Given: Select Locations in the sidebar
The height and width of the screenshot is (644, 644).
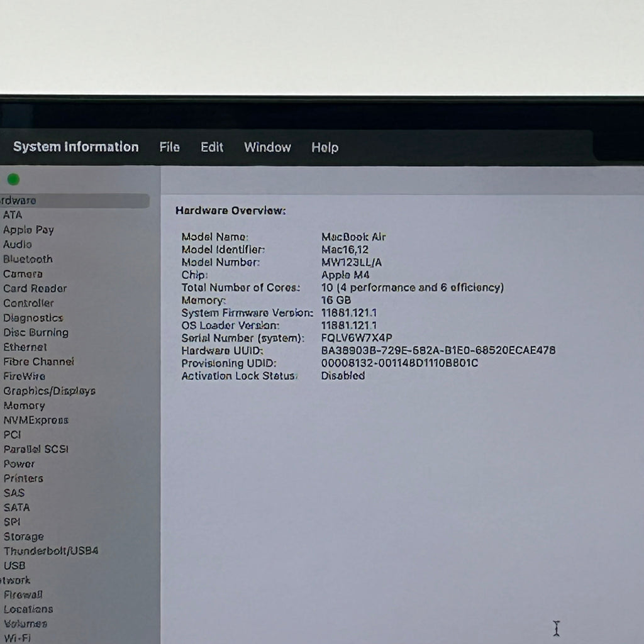Looking at the screenshot, I should coord(28,609).
